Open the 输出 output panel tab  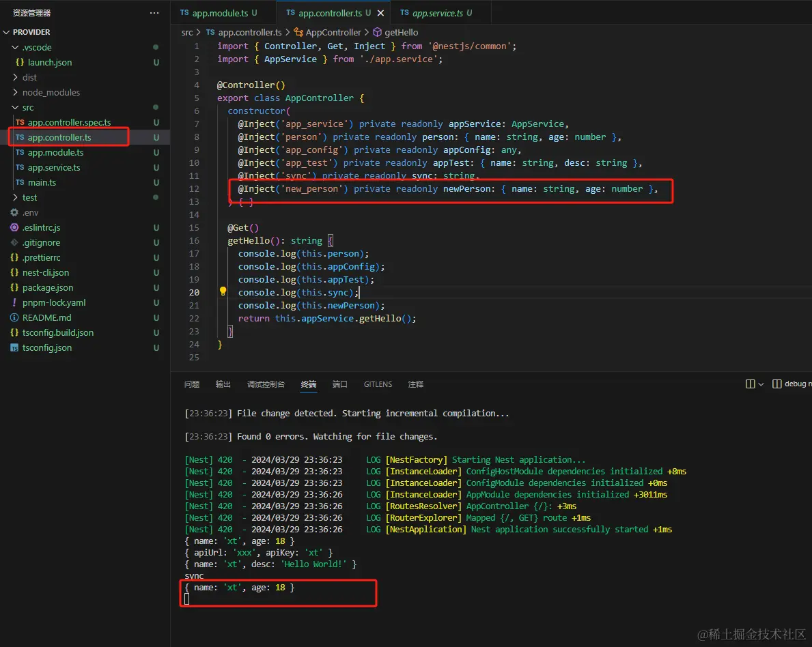(x=223, y=384)
